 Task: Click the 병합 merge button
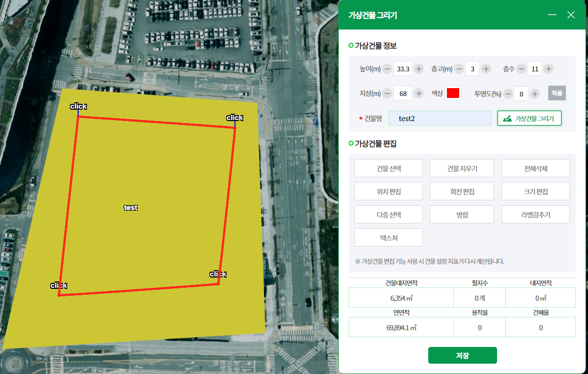(x=462, y=215)
